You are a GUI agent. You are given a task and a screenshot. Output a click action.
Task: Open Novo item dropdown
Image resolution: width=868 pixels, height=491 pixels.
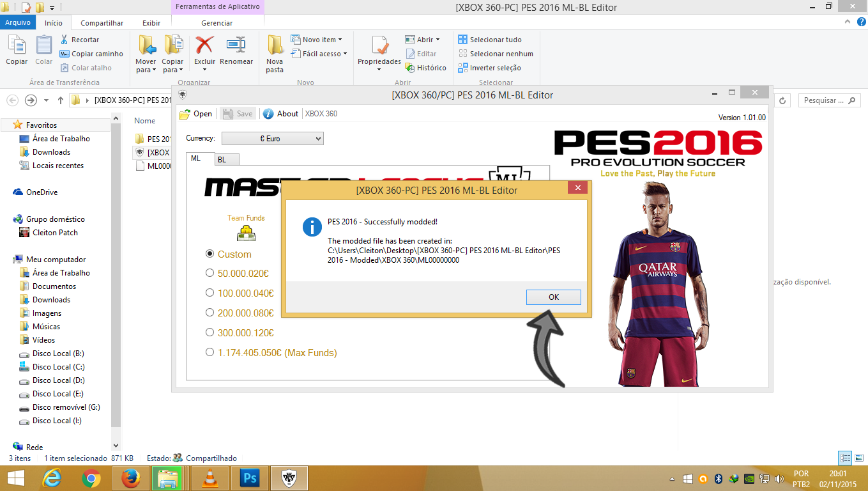[x=317, y=40]
